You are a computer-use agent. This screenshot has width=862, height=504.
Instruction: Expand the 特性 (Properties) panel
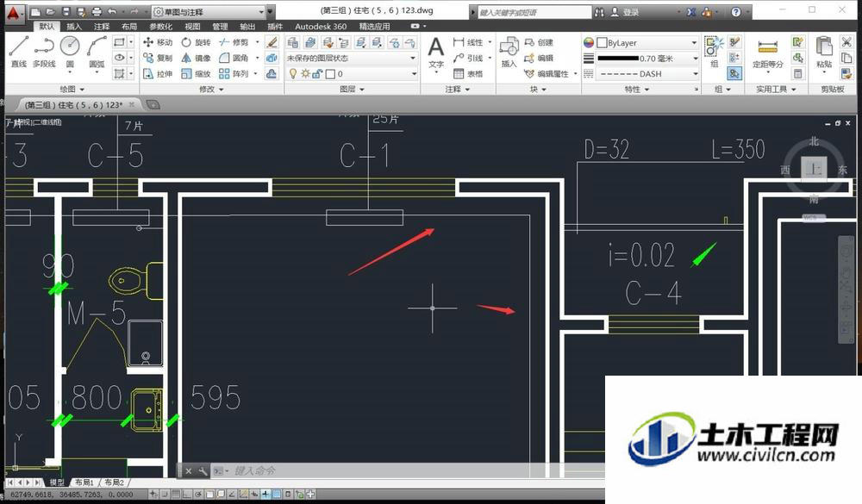(637, 89)
